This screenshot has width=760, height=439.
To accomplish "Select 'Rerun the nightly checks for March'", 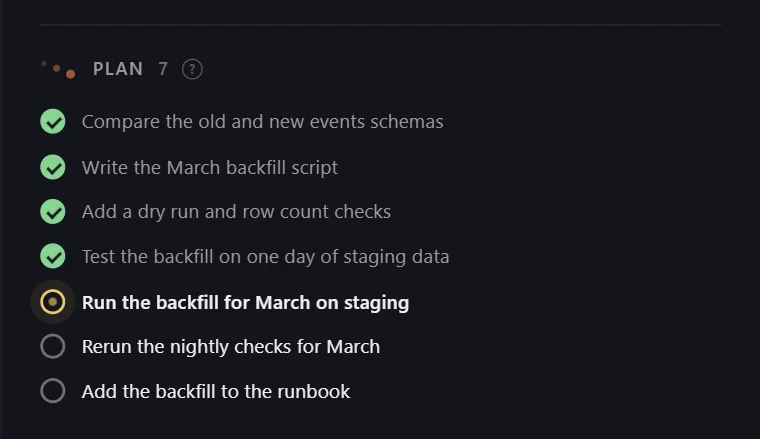I will (x=231, y=347).
